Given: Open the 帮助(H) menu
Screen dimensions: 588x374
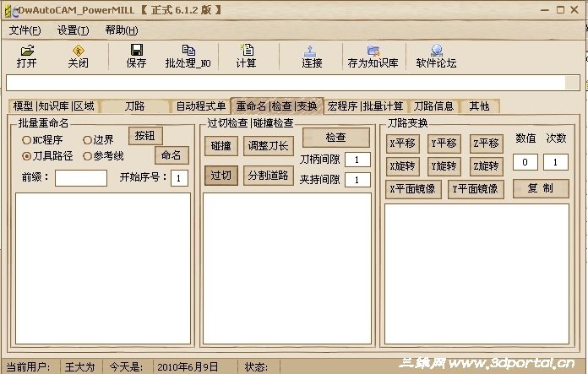Looking at the screenshot, I should coord(122,30).
